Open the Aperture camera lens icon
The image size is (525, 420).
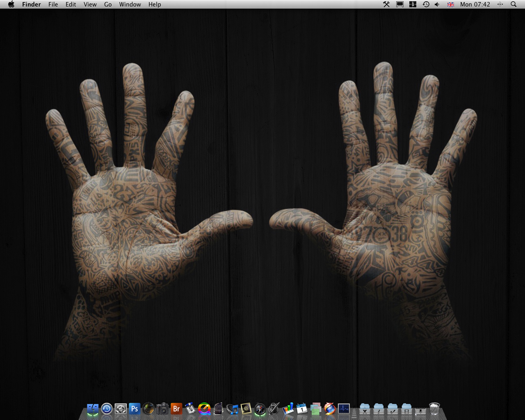148,409
